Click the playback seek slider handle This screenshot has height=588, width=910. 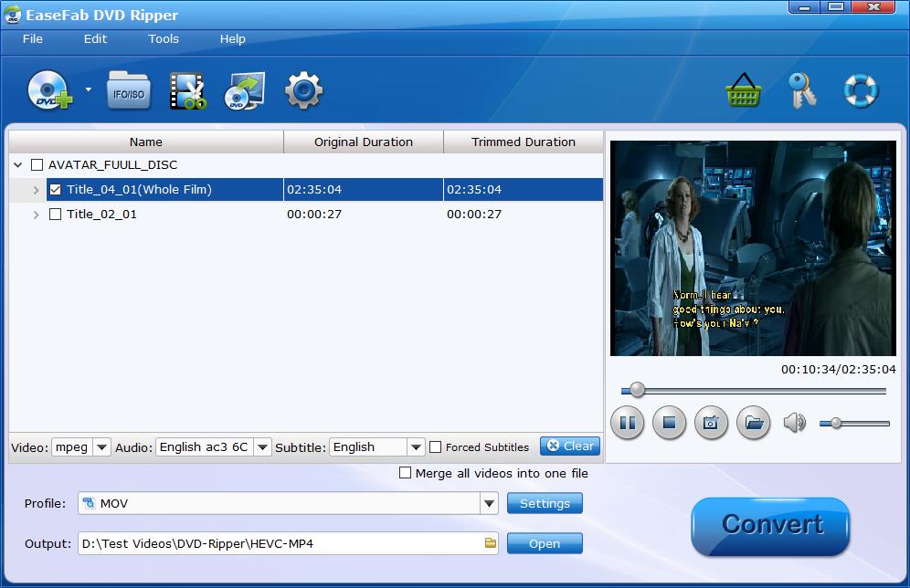coord(637,390)
